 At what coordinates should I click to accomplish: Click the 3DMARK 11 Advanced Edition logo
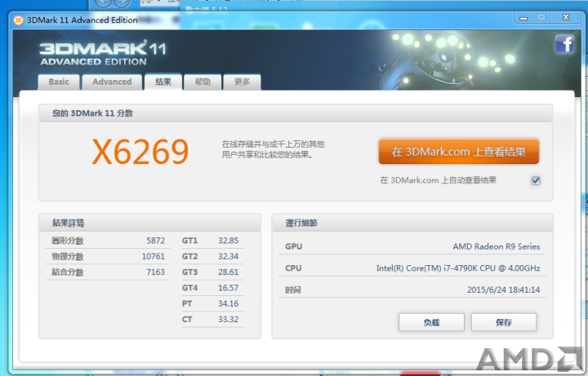tap(102, 53)
